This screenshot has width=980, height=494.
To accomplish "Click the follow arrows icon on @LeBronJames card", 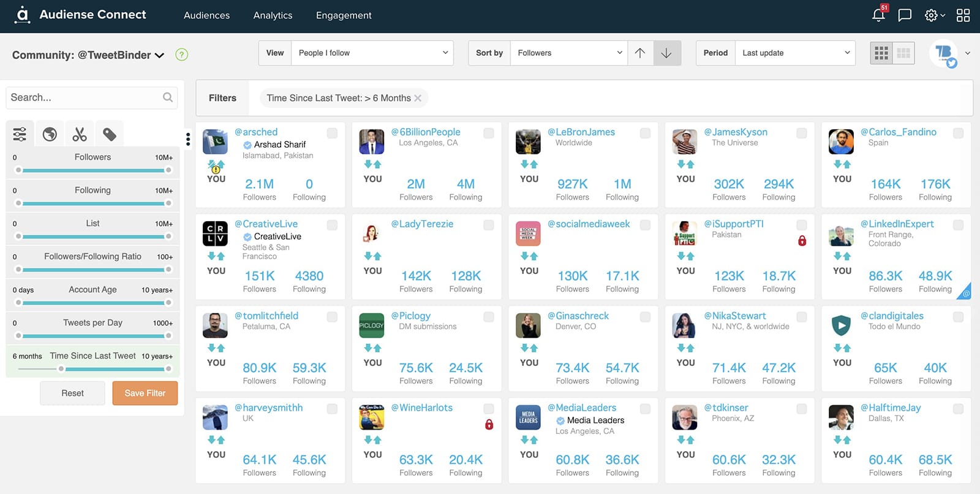I will (x=529, y=164).
